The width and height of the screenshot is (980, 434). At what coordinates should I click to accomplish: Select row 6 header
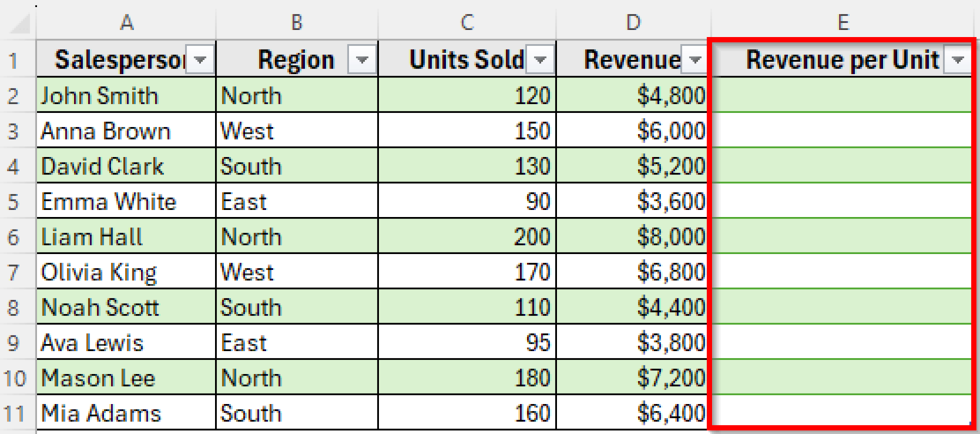[x=15, y=237]
